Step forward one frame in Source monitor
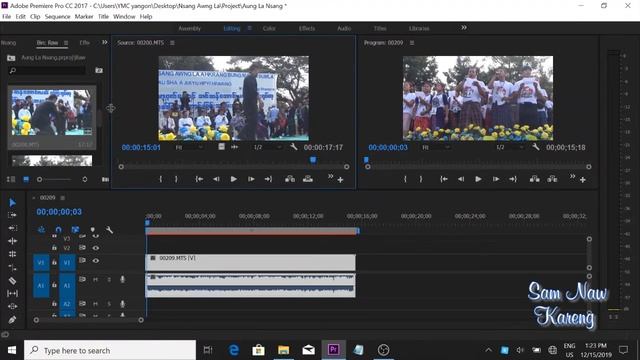Viewport: 640px width, 360px height. pos(251,179)
